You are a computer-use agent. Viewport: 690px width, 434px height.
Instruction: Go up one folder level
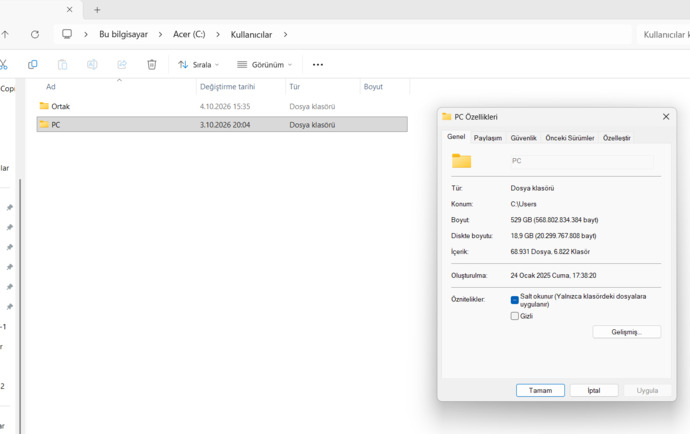(x=5, y=34)
